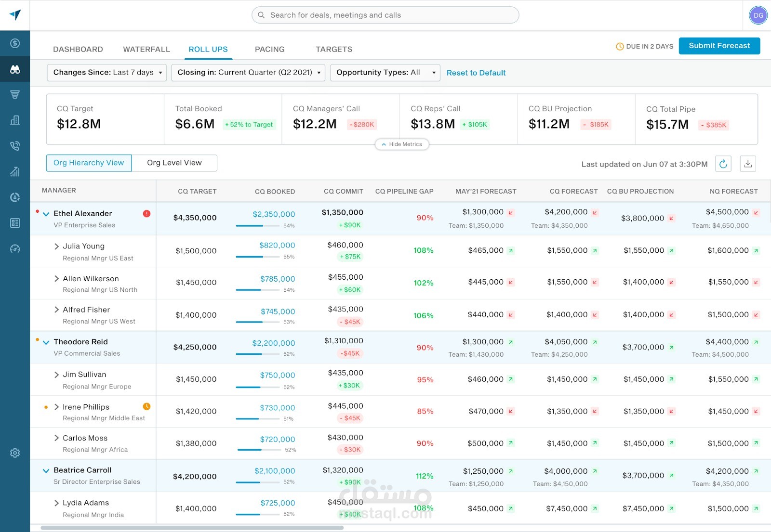This screenshot has height=532, width=771.
Task: Go to the Waterfall tab
Action: (146, 49)
